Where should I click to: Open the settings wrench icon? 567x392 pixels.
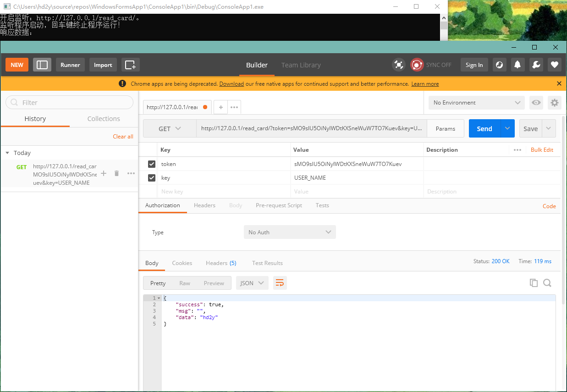(536, 65)
